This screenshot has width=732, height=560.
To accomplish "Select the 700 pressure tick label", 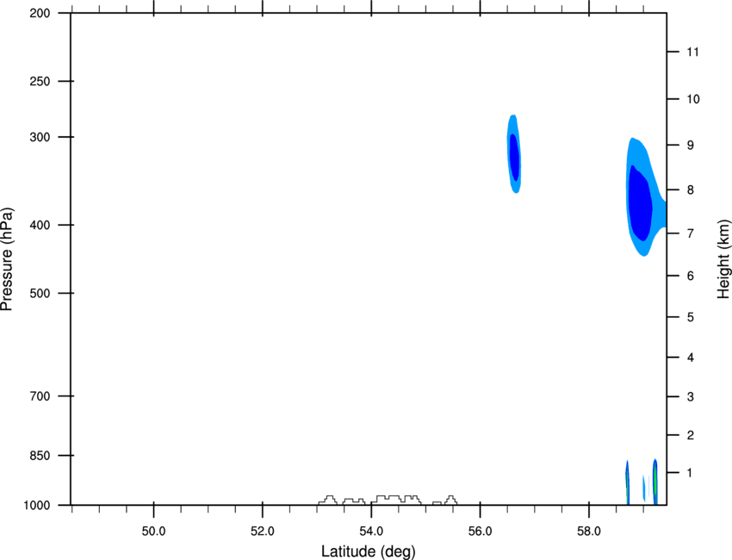I will pos(40,396).
